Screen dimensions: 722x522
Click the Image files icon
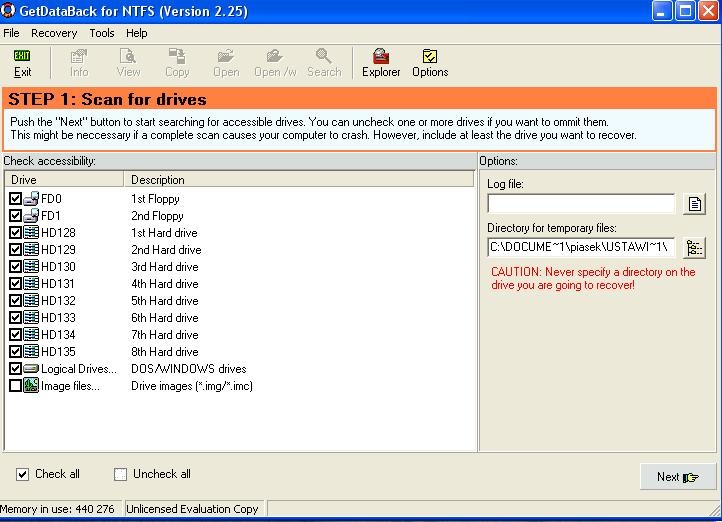click(31, 385)
